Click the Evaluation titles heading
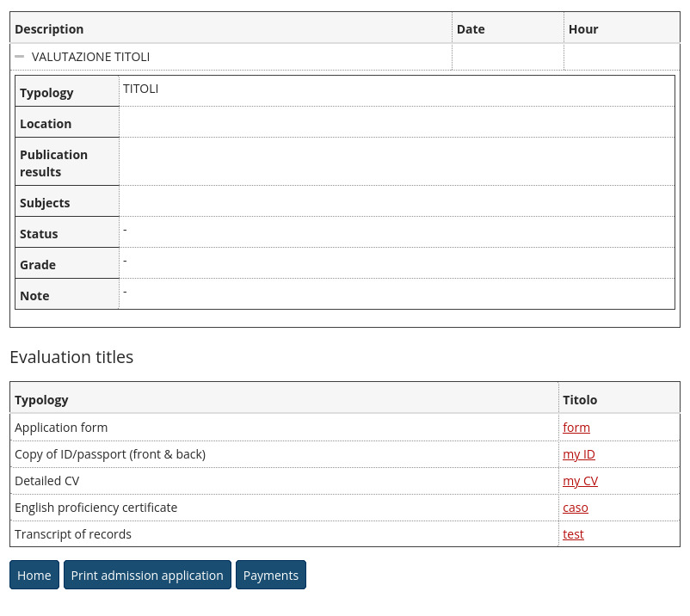The width and height of the screenshot is (690, 616). 71,357
